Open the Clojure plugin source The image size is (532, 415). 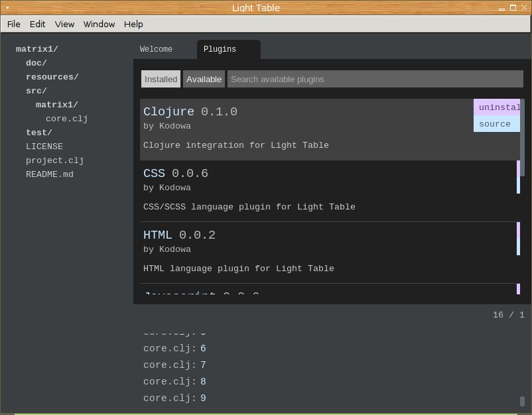(x=496, y=124)
